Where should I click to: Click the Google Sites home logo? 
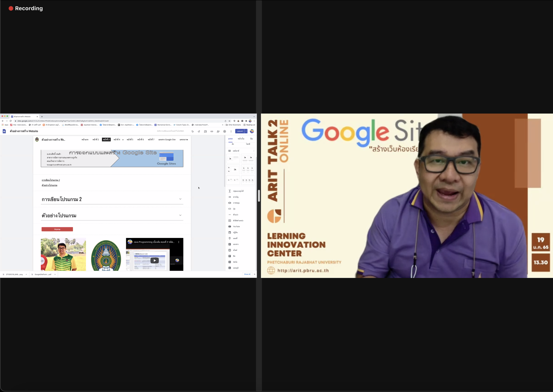tap(4, 131)
